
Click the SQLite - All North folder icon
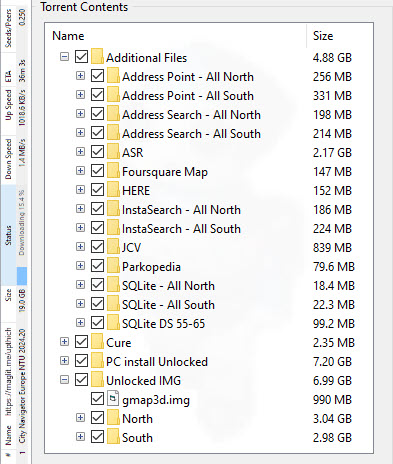(113, 285)
